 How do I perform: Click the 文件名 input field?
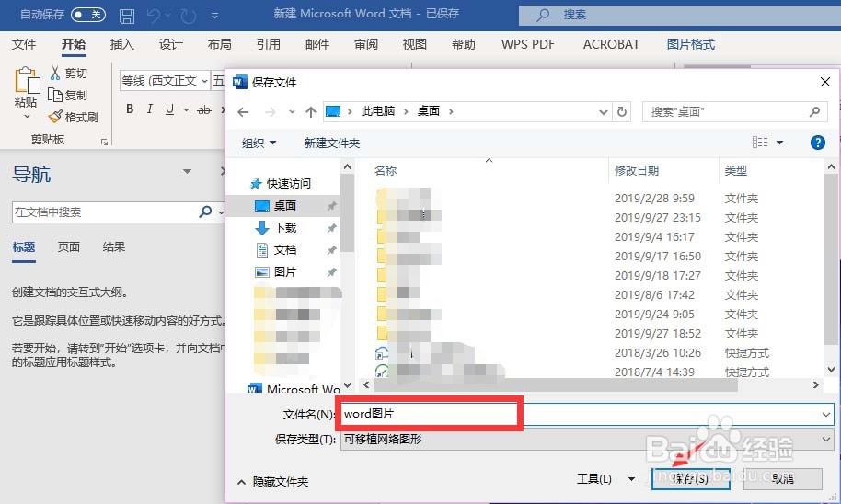coord(587,414)
